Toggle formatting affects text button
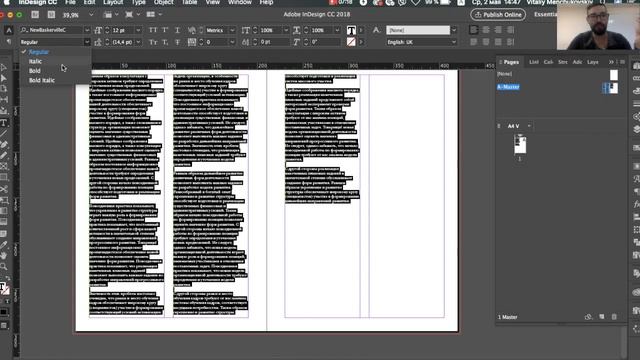 click(7, 301)
